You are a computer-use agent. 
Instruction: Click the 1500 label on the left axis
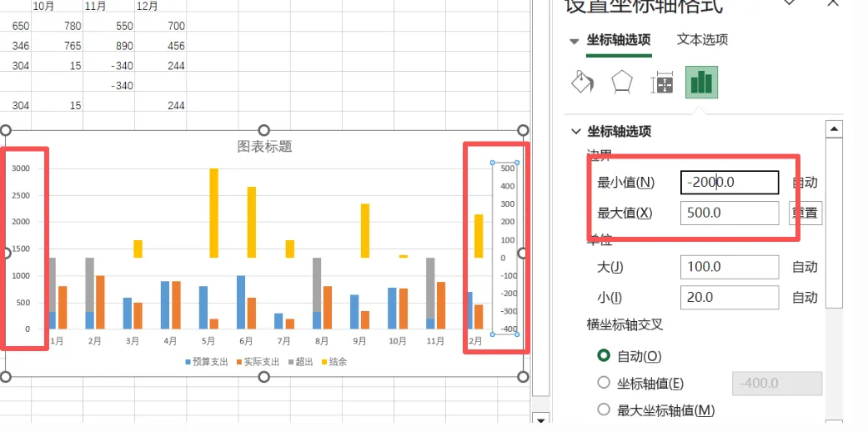point(22,249)
